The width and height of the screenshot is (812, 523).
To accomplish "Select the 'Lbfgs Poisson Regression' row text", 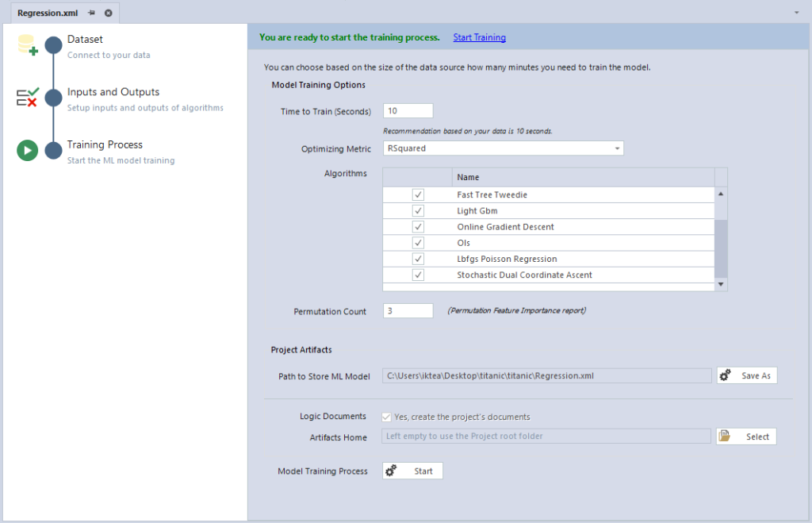I will point(507,260).
